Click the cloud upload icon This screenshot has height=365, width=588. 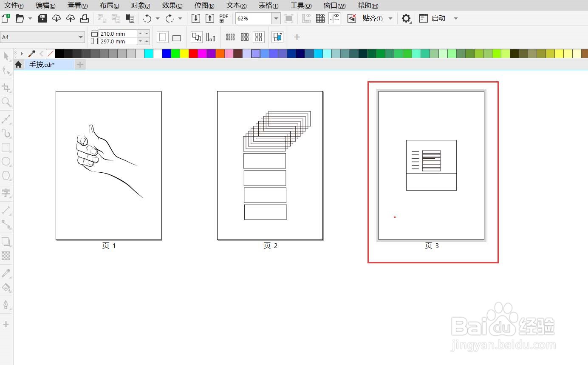click(x=71, y=18)
